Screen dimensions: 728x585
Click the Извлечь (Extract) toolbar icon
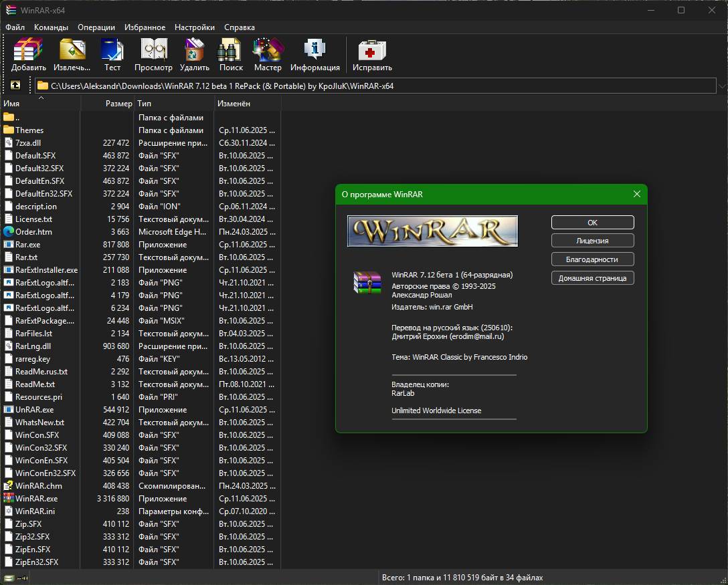72,55
